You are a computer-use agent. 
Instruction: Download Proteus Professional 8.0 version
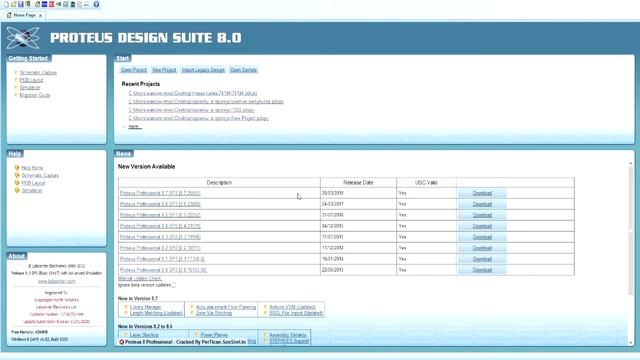pos(482,270)
